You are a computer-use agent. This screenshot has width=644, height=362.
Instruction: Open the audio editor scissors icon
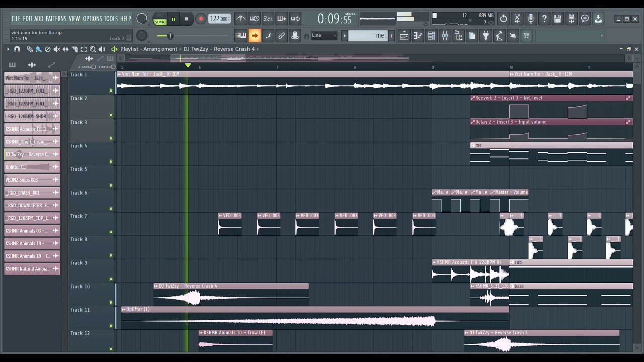point(517,19)
